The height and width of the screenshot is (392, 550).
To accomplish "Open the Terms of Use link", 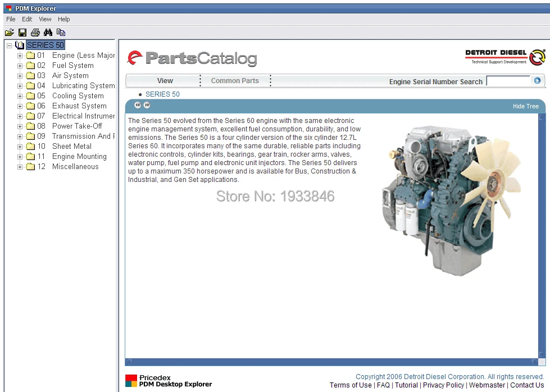I will coord(351,385).
